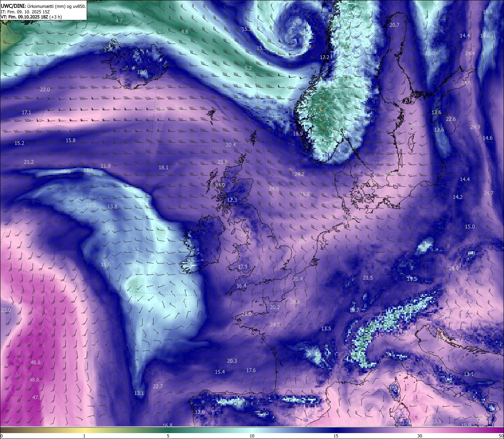Click the value 22.0 on the map

coord(45,89)
